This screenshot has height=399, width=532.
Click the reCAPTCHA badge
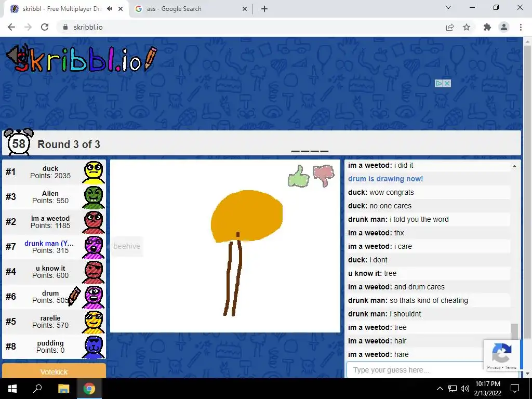(x=501, y=355)
